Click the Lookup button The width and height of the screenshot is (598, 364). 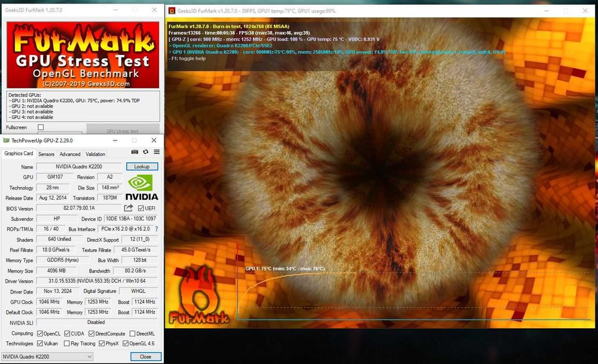[142, 167]
